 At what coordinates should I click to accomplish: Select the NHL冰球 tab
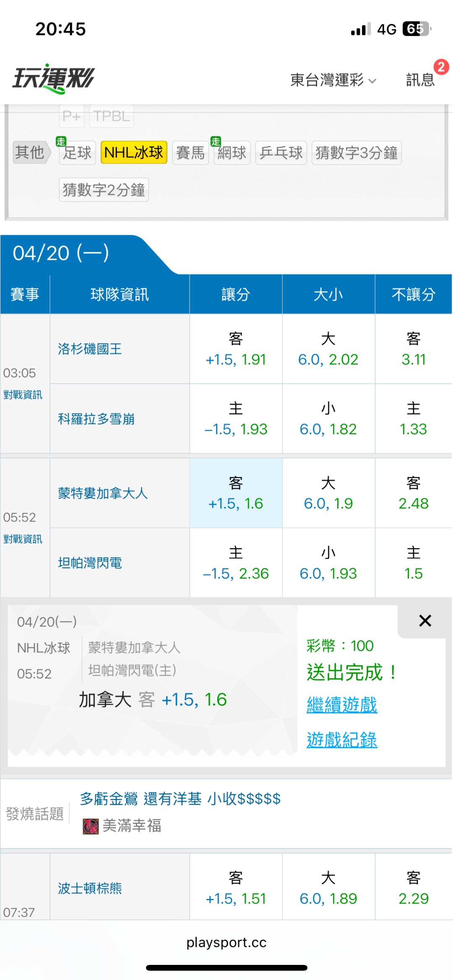(x=134, y=152)
